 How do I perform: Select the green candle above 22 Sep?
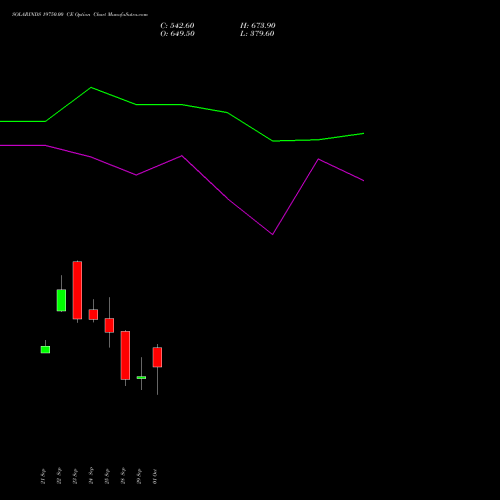pyautogui.click(x=61, y=300)
